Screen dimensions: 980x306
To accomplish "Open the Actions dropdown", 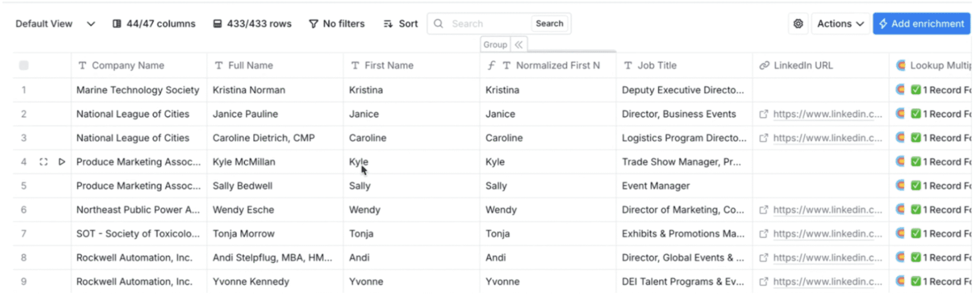I will pyautogui.click(x=840, y=23).
